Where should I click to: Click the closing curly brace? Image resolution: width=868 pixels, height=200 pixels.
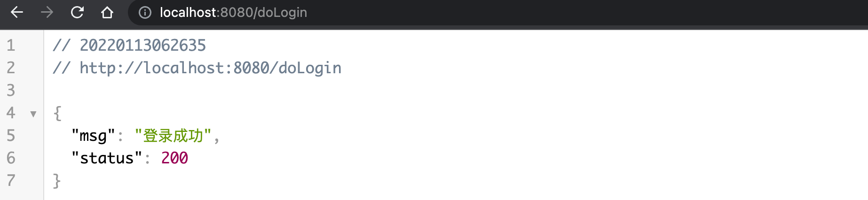tap(57, 181)
